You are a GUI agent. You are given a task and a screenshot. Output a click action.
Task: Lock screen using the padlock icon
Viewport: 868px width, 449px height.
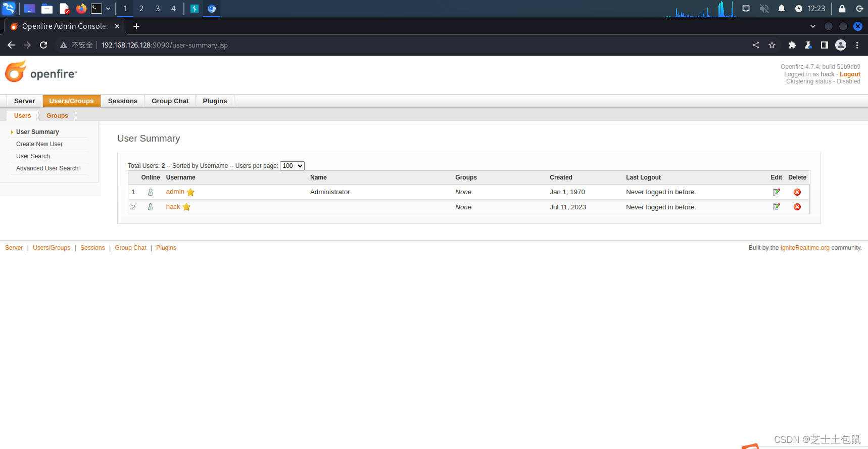(x=842, y=9)
